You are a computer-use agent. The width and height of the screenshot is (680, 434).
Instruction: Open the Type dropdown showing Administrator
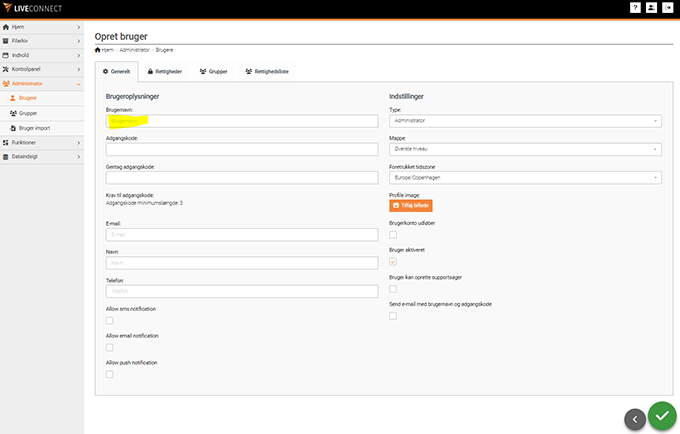524,121
